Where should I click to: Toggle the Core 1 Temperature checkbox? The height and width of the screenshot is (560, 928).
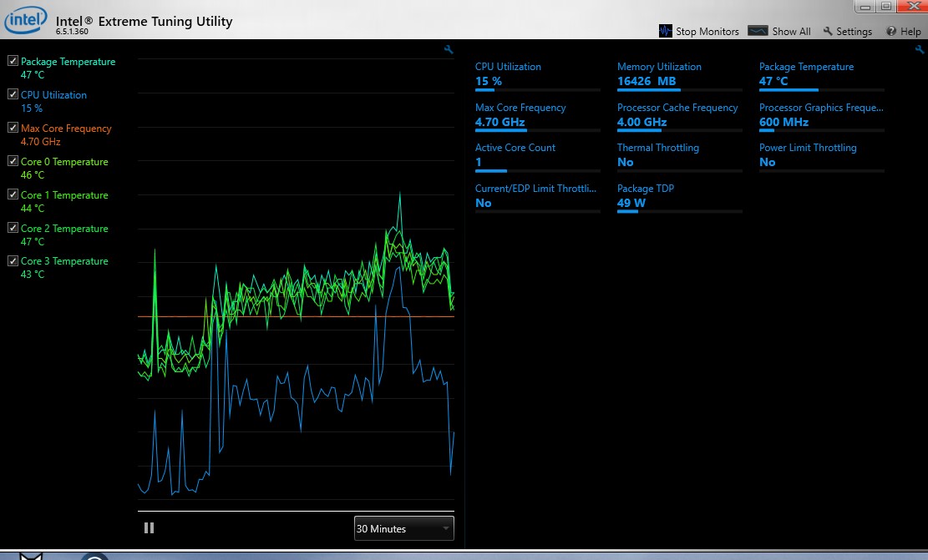click(x=13, y=194)
